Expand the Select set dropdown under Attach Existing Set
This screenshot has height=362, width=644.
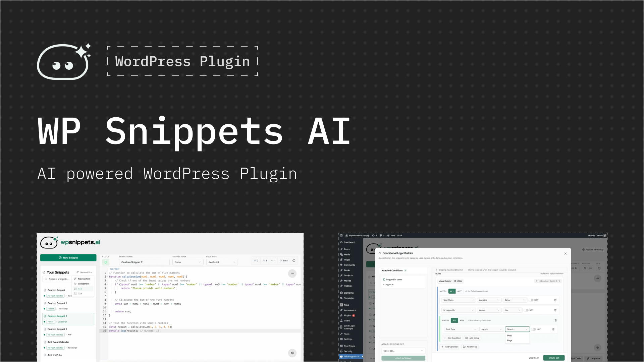coord(402,351)
